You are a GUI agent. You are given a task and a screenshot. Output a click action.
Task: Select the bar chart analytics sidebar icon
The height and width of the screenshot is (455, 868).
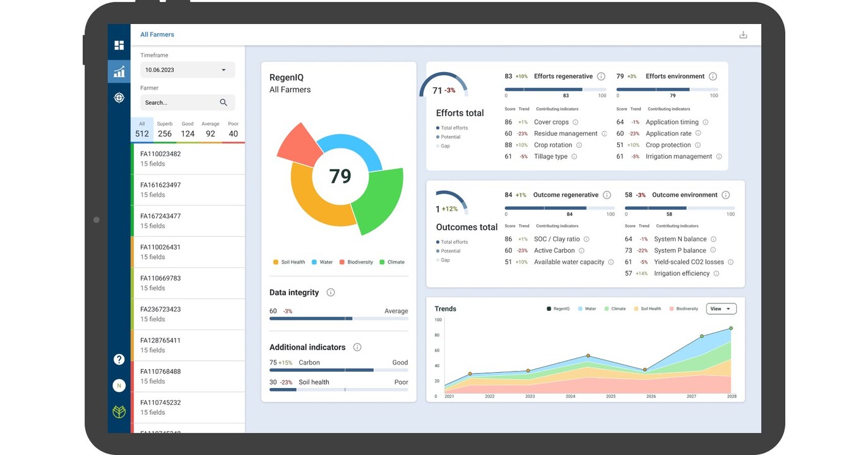(119, 72)
